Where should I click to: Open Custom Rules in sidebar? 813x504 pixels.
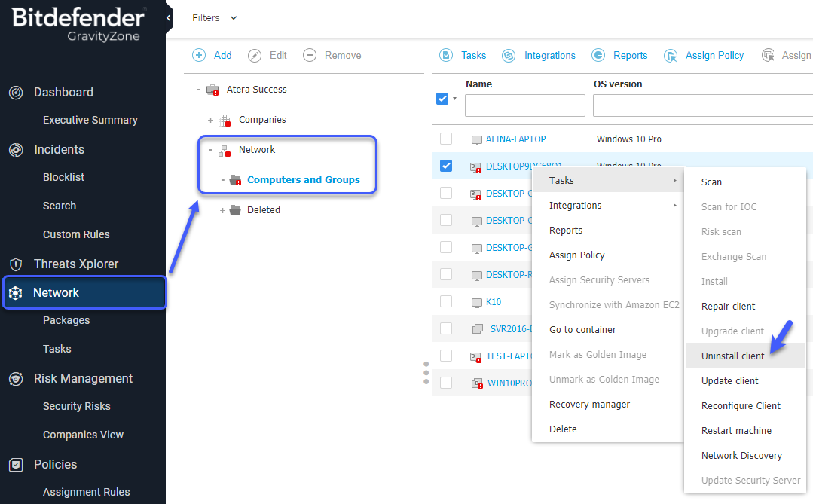pyautogui.click(x=76, y=234)
